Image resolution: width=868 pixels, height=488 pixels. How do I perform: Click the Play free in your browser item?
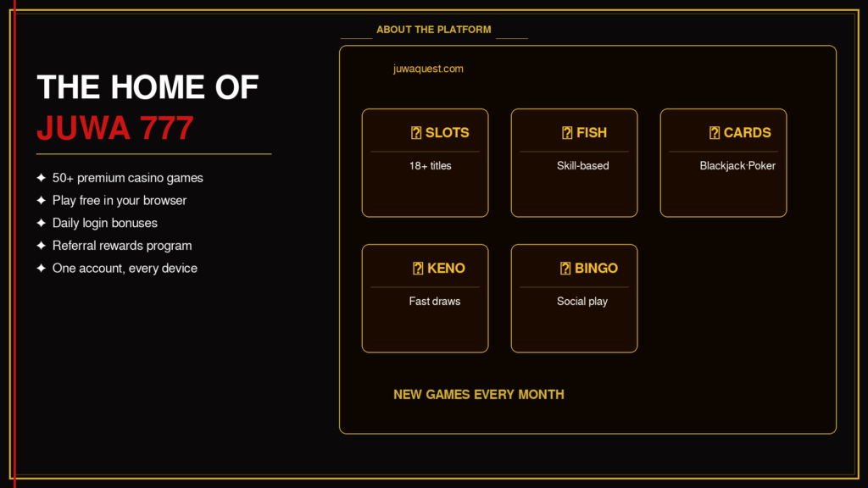tap(119, 200)
